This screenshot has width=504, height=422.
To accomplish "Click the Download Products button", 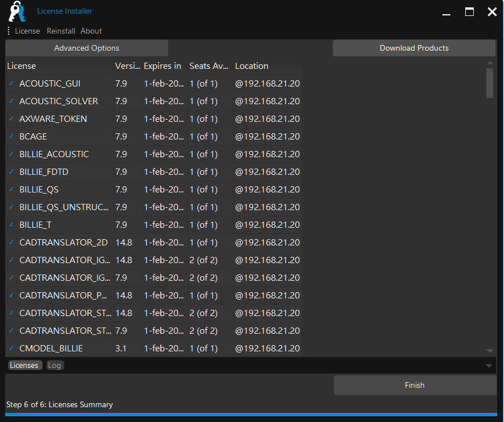I will coord(414,48).
